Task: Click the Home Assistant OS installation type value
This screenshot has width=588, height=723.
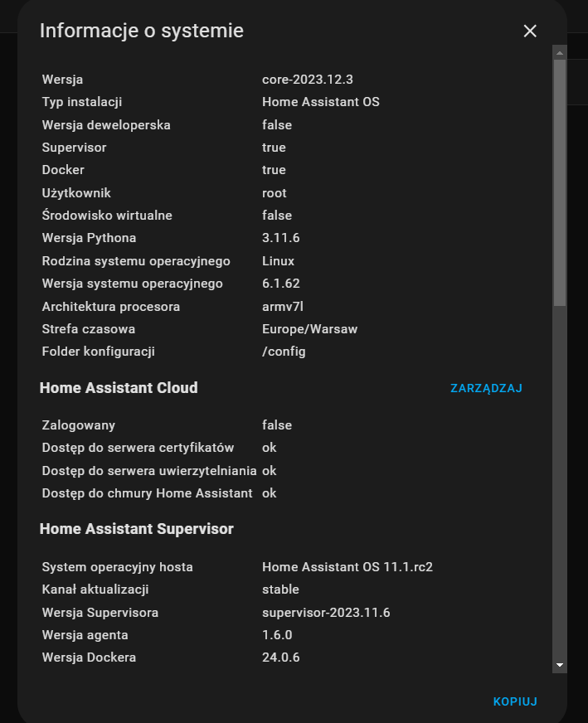Action: coord(320,102)
